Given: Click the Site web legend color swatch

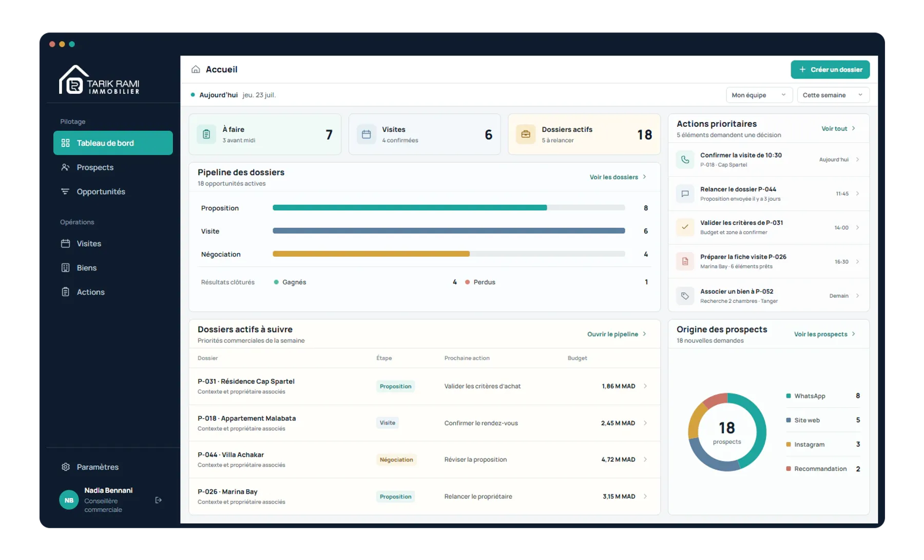Looking at the screenshot, I should click(x=788, y=420).
